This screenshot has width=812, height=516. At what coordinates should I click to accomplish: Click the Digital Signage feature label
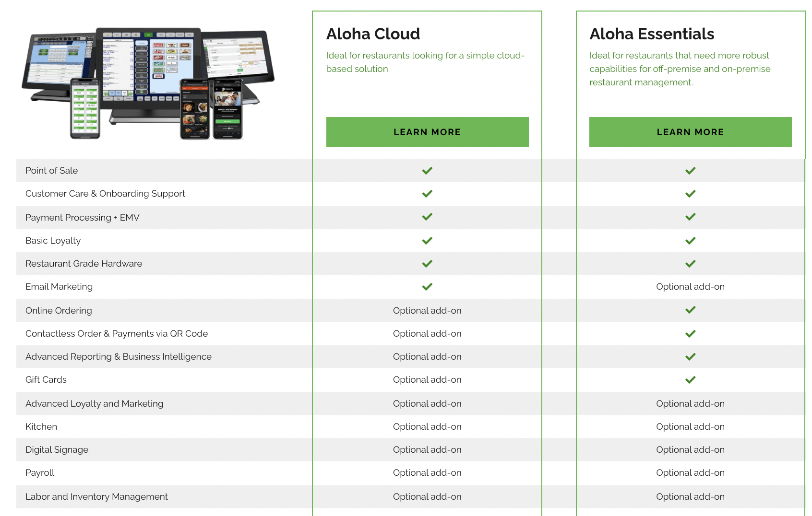[x=57, y=450]
